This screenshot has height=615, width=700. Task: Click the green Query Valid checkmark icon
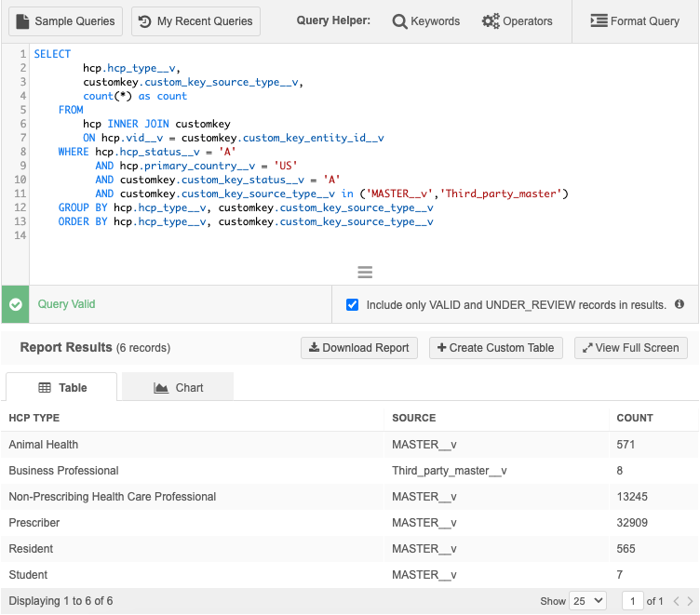(15, 304)
